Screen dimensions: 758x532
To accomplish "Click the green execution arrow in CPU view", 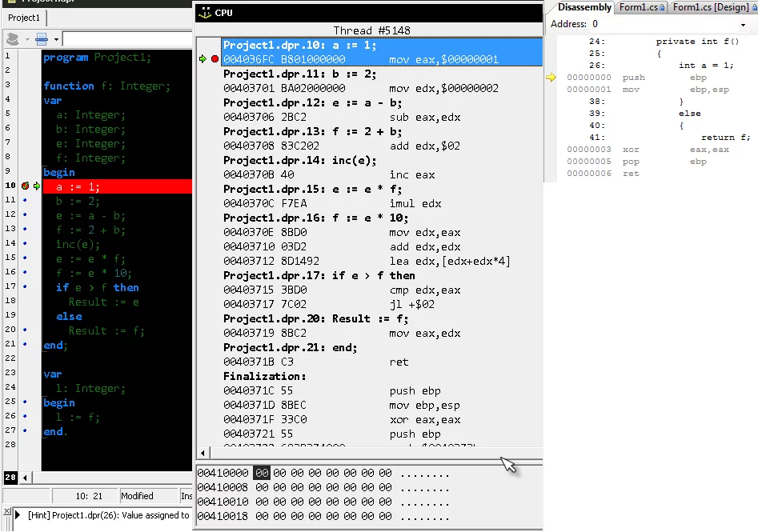I will click(x=203, y=59).
